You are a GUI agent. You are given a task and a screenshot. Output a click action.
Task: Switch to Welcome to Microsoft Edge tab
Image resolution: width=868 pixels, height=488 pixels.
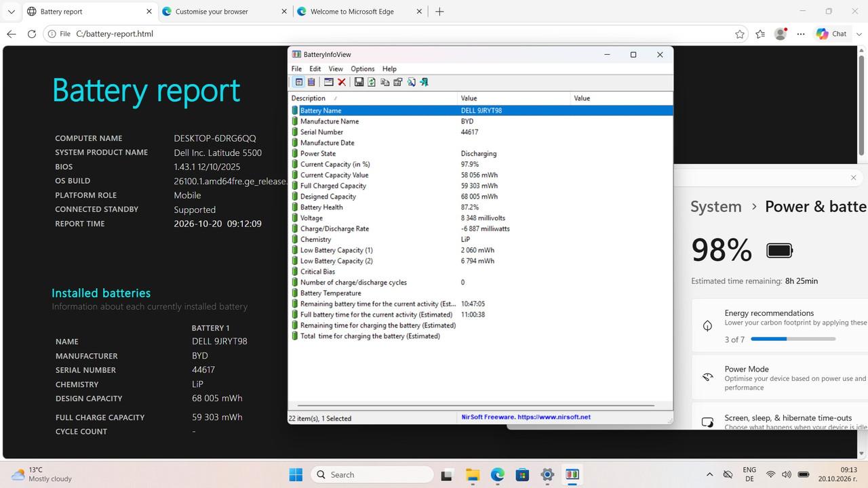coord(359,12)
